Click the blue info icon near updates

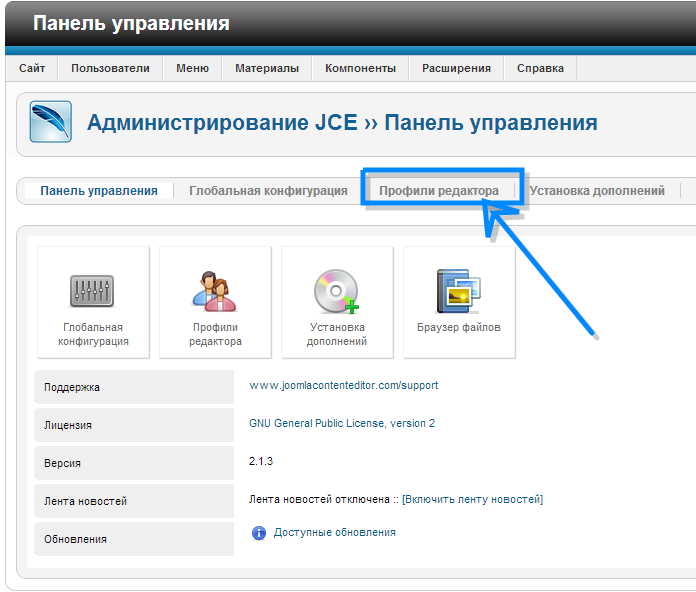259,533
